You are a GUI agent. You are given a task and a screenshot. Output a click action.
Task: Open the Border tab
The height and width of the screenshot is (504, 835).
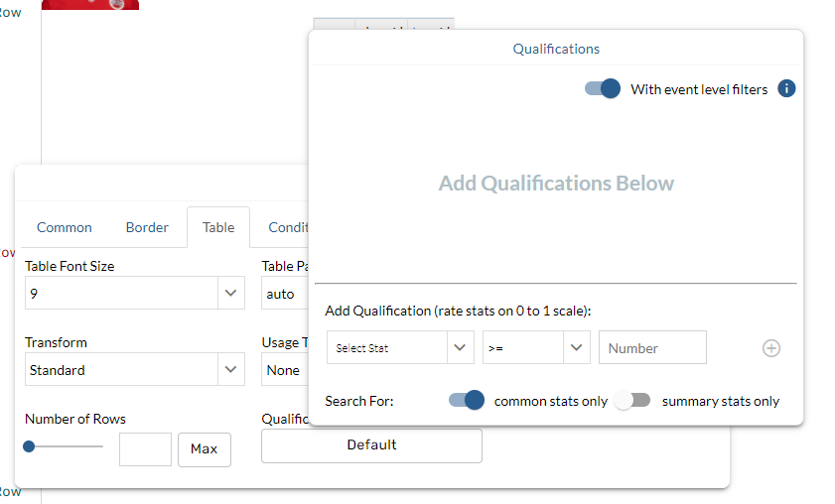pyautogui.click(x=147, y=227)
